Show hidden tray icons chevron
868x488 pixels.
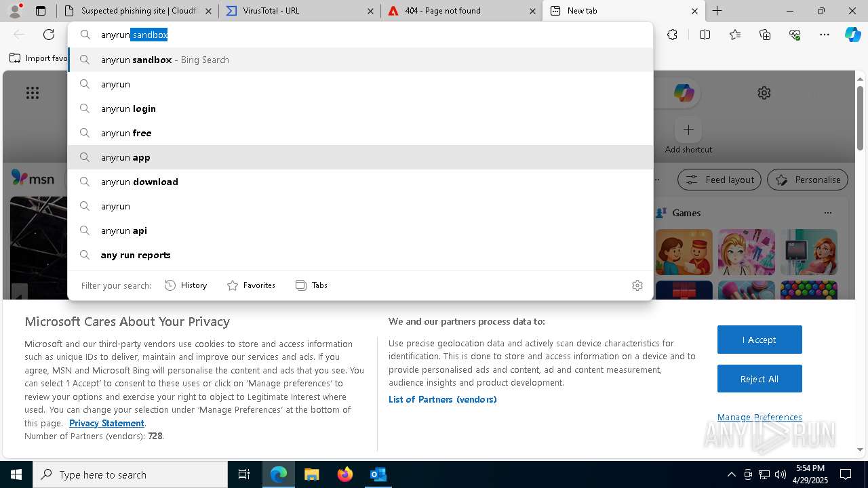731,474
